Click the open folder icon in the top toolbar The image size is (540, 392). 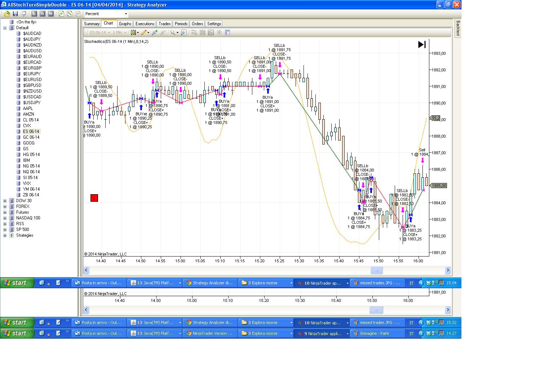(x=7, y=14)
